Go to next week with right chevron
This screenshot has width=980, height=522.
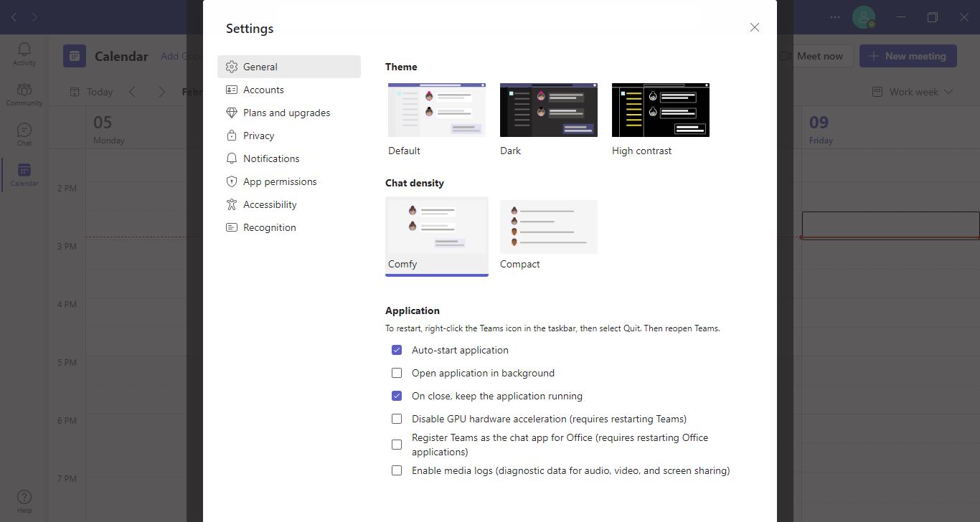coord(161,92)
